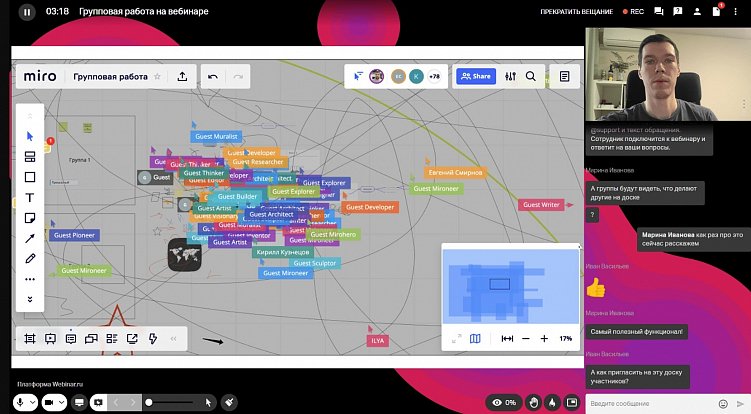Toggle the minimap icon
751x414 pixels.
click(475, 339)
